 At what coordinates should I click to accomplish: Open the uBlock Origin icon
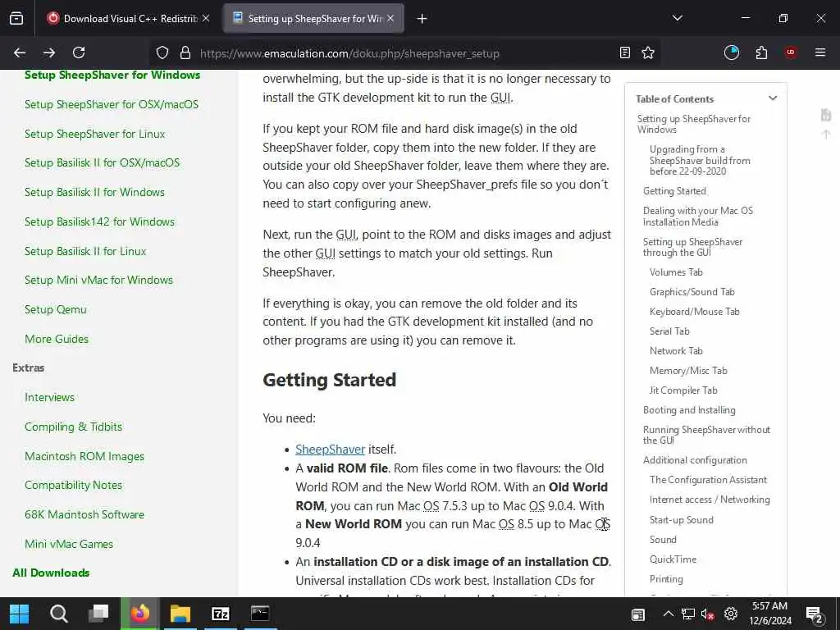pyautogui.click(x=791, y=52)
